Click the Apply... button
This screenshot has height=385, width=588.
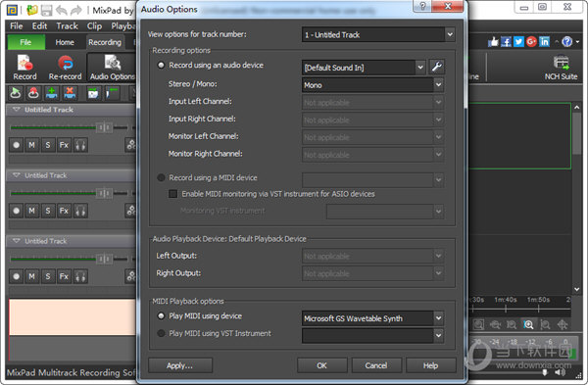[180, 365]
